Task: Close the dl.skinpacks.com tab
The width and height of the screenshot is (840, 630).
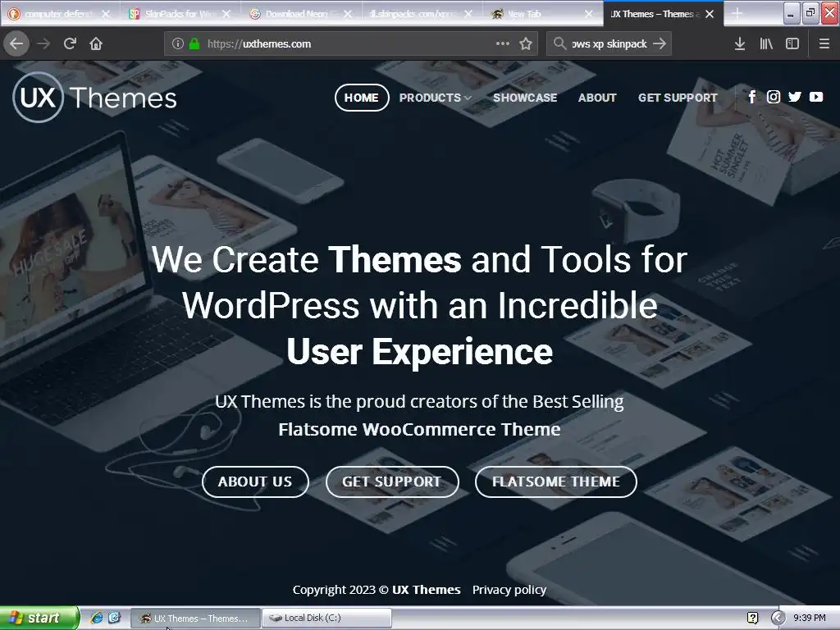Action: 468,14
